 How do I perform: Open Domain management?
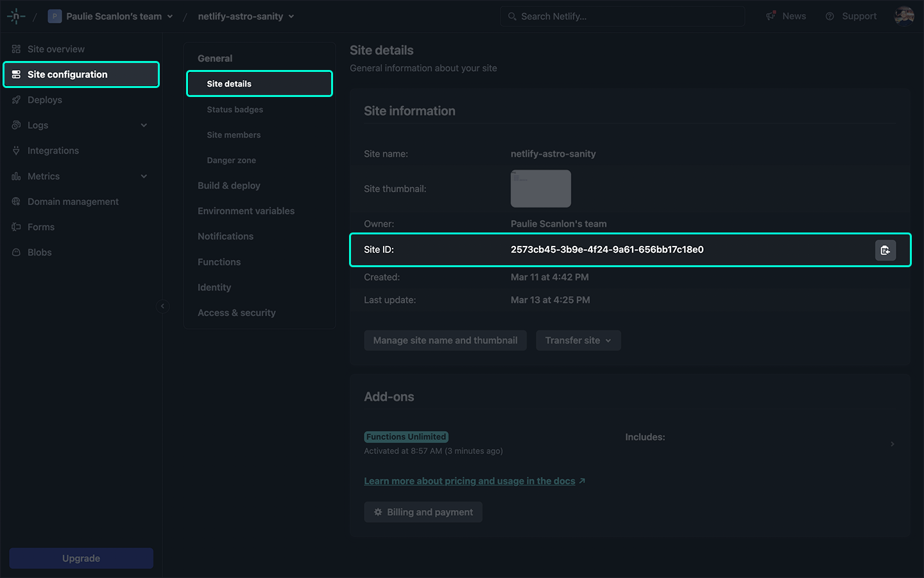[81, 202]
